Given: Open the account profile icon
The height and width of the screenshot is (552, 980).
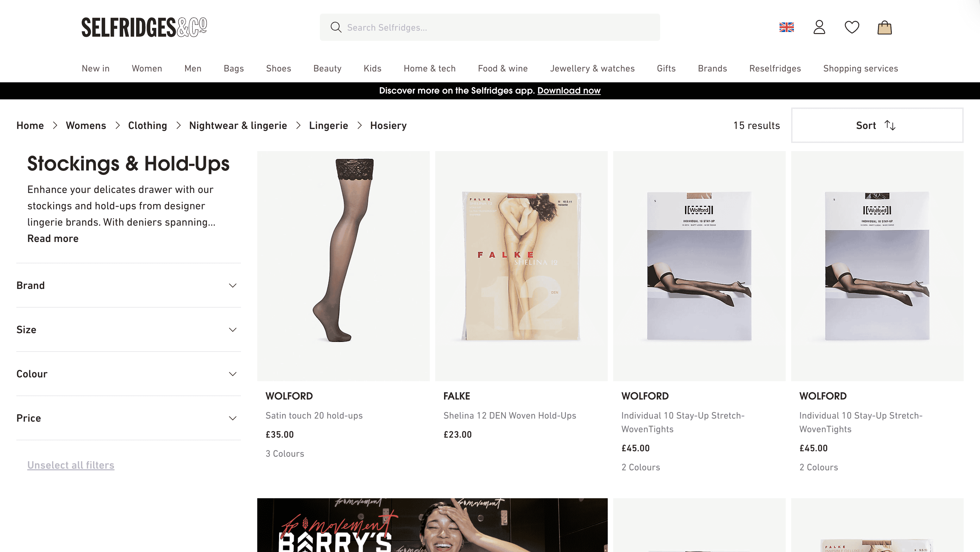Looking at the screenshot, I should pos(819,27).
